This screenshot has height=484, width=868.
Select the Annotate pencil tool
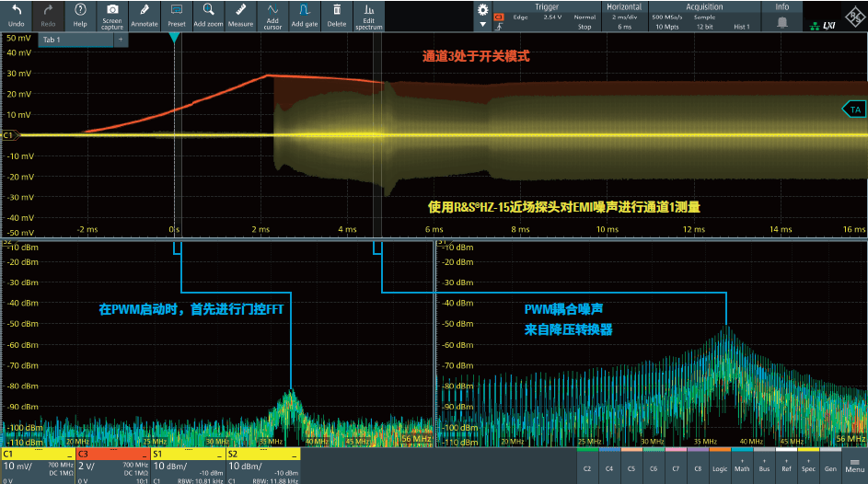(x=145, y=15)
